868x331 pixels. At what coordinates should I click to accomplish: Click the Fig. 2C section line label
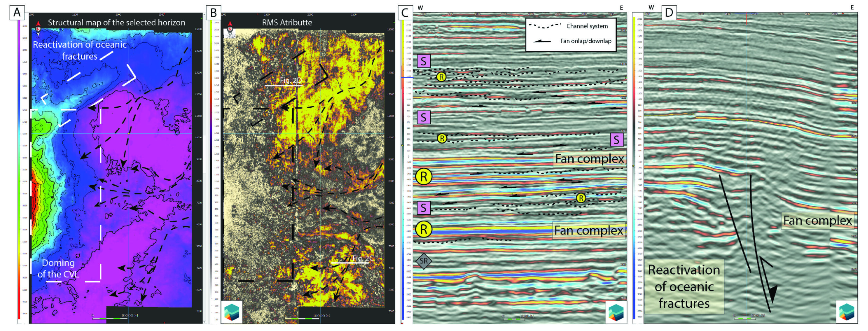(362, 258)
